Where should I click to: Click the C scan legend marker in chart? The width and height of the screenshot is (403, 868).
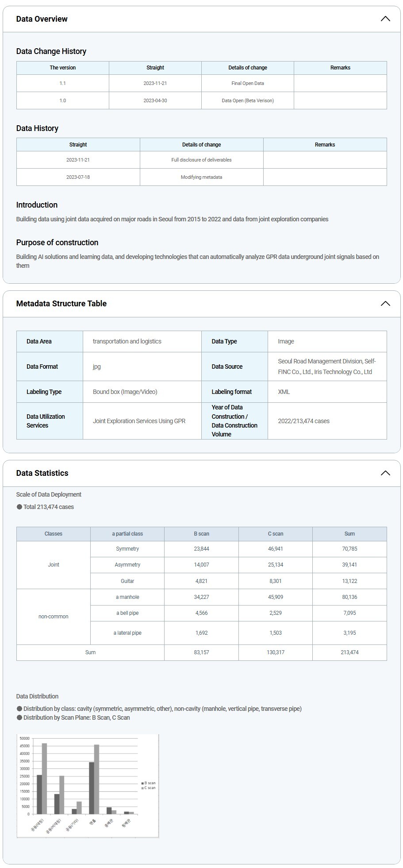coord(142,788)
